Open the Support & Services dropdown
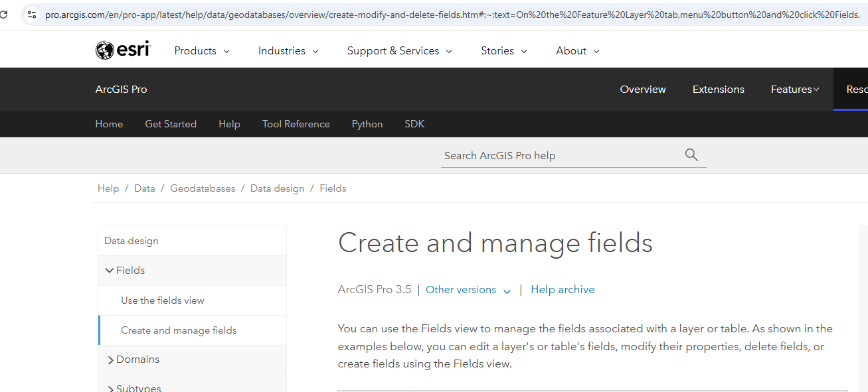 (x=399, y=51)
